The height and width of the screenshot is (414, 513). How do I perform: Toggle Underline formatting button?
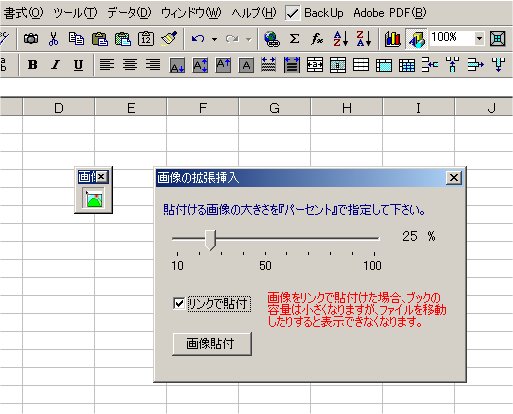(78, 65)
